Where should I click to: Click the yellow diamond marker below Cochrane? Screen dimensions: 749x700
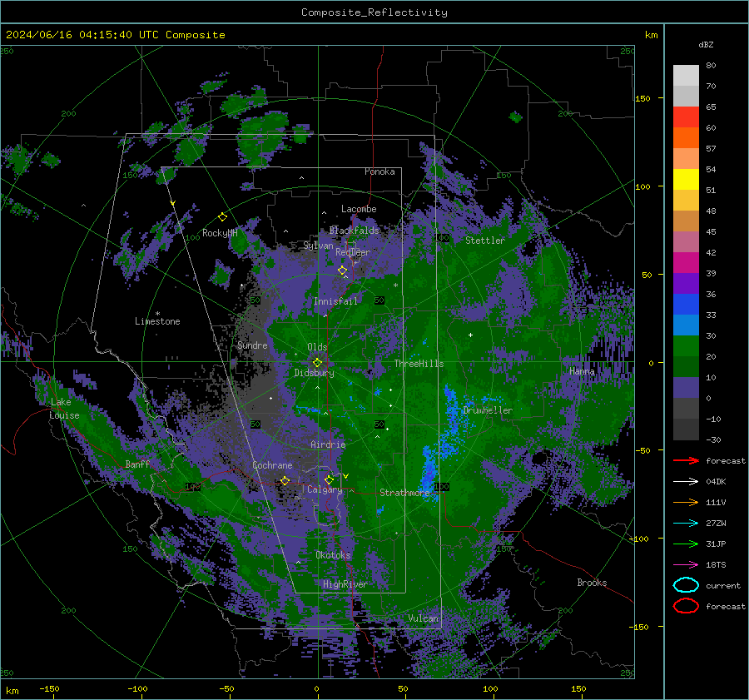[x=285, y=481]
